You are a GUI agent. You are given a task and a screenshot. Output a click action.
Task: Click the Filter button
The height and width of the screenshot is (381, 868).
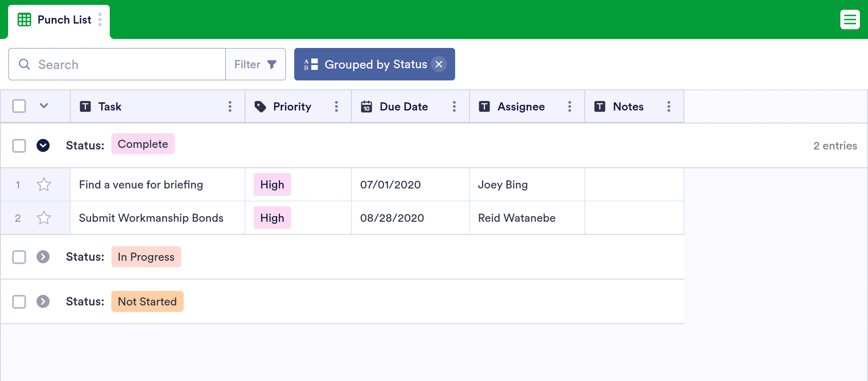[x=255, y=64]
